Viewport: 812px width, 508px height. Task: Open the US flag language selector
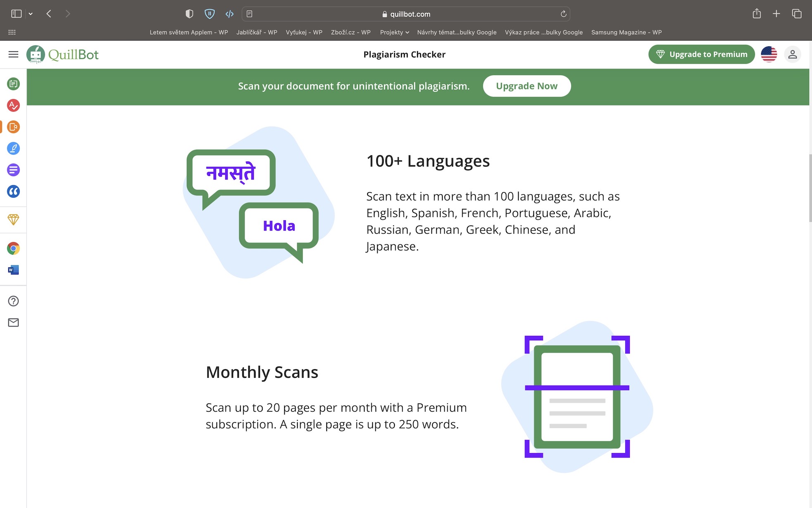pos(769,54)
